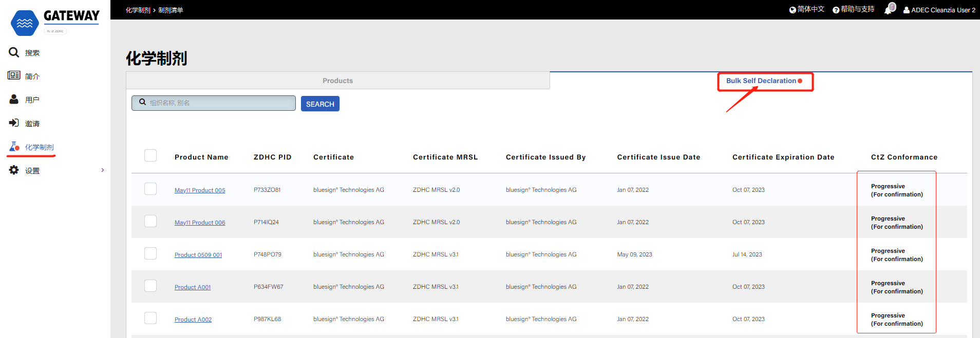Toggle the select-all checkbox in table header
This screenshot has width=980, height=338.
(150, 155)
